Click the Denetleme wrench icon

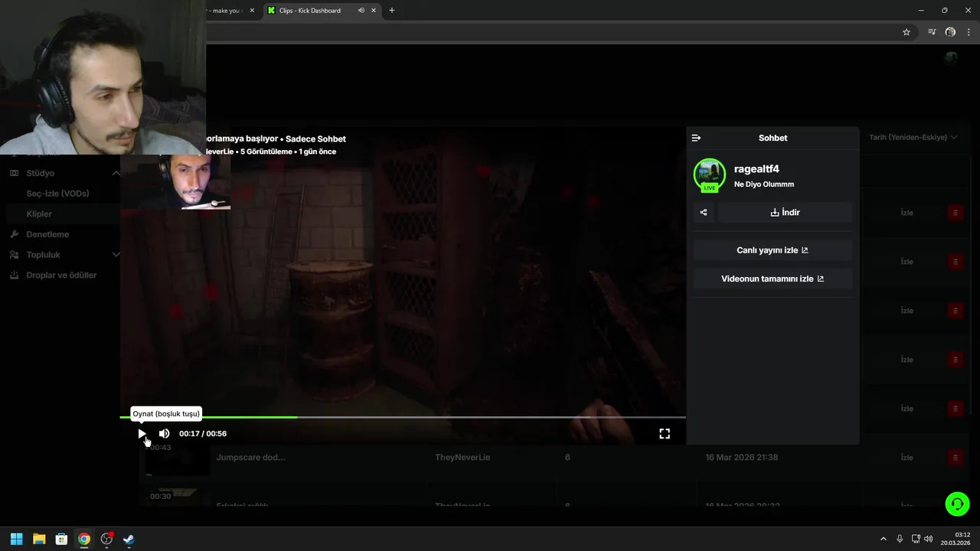pos(14,234)
